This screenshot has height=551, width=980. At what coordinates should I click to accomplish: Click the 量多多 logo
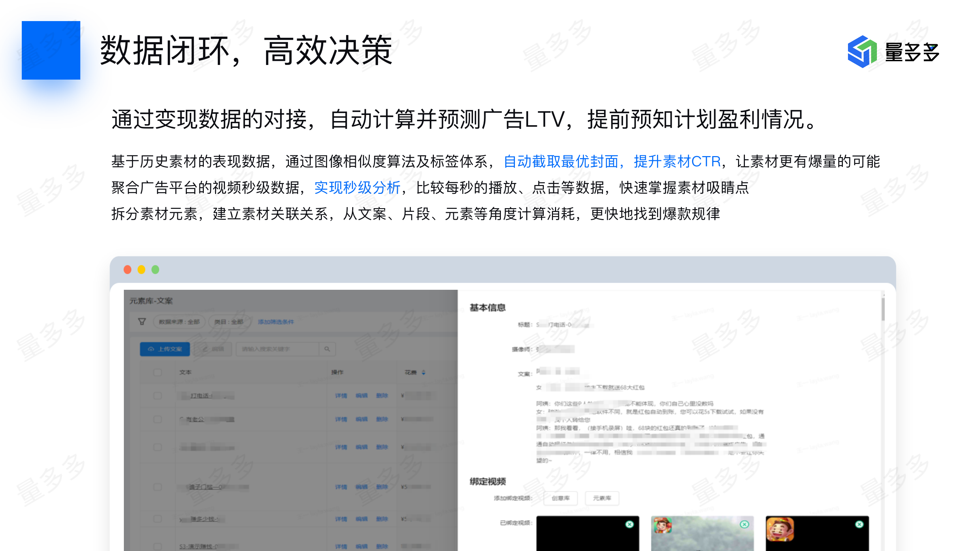pos(893,51)
